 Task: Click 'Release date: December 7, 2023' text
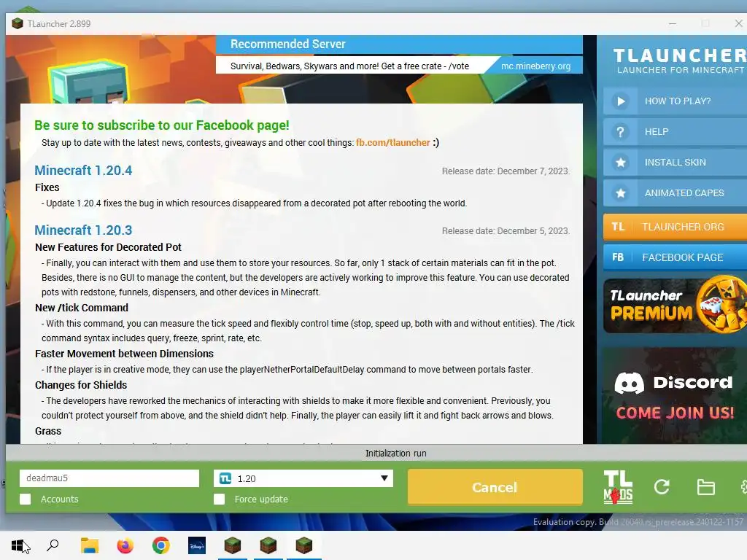point(506,171)
